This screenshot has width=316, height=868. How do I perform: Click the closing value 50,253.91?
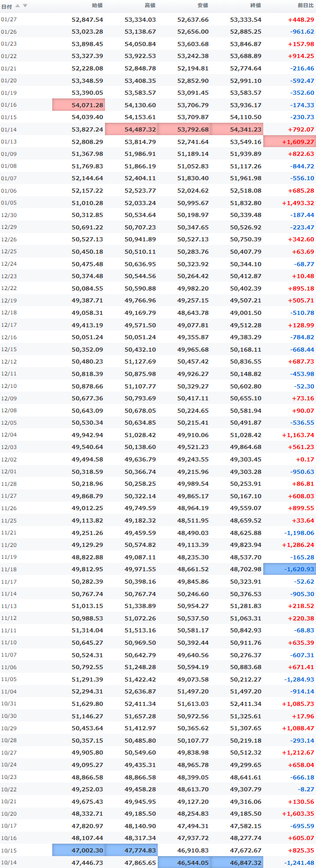tap(246, 484)
